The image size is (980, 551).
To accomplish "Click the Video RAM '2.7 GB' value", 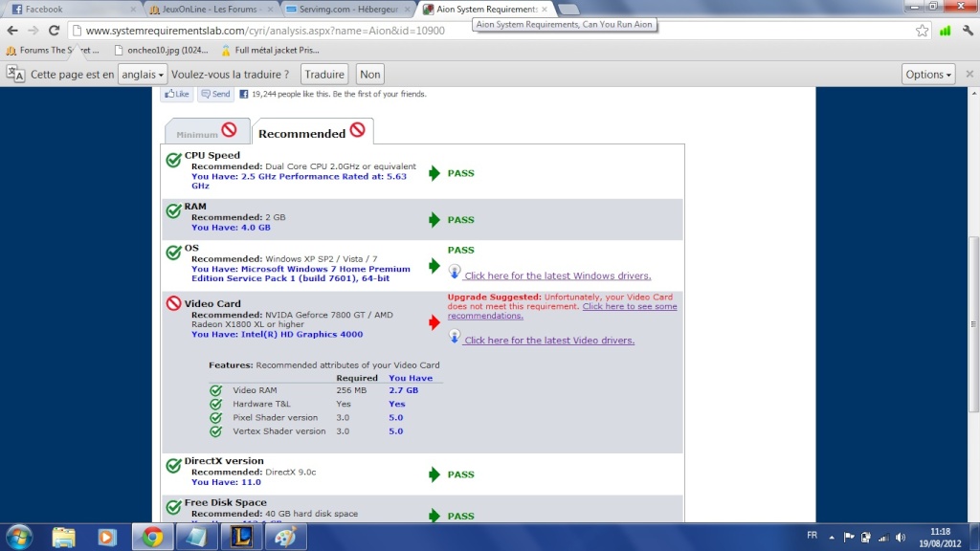I will click(404, 390).
